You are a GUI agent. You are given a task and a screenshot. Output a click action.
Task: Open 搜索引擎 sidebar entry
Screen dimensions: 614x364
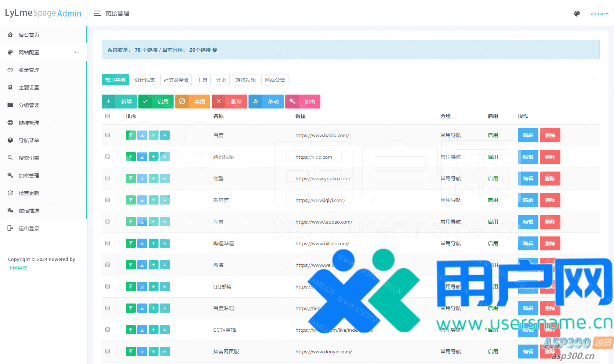pos(43,158)
